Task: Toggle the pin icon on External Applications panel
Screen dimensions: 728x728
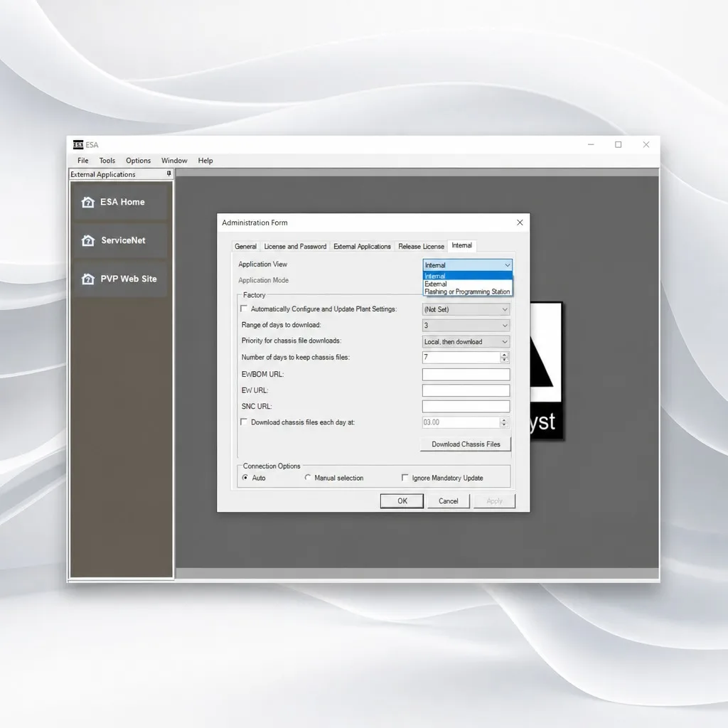Action: coord(169,173)
